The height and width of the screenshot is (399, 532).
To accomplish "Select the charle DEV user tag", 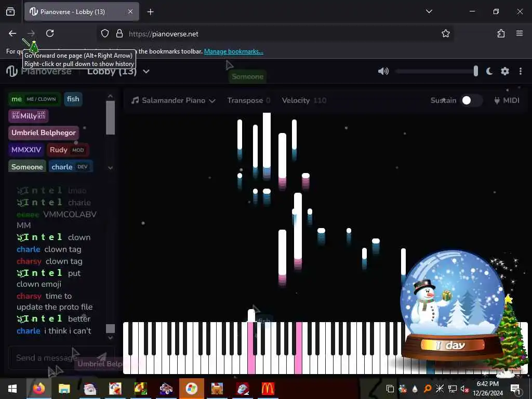I will tap(70, 167).
